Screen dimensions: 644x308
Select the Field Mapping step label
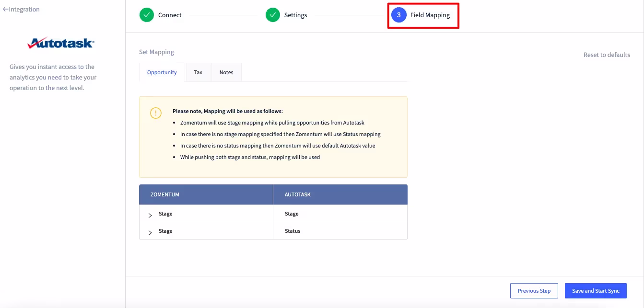430,15
